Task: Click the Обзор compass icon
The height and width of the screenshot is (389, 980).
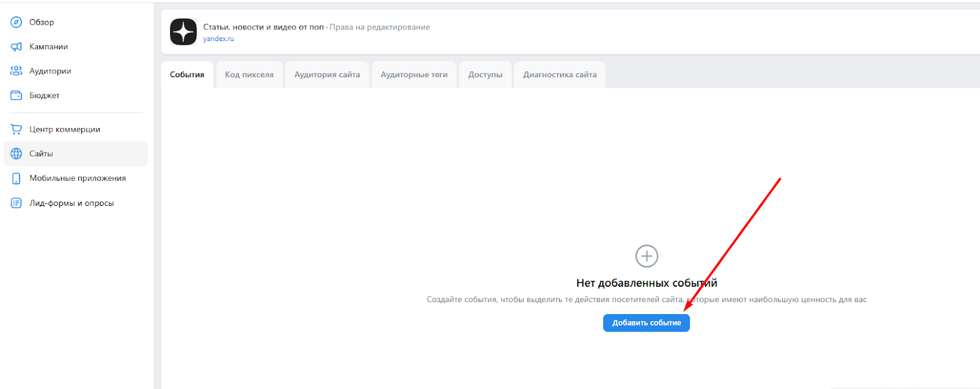Action: point(17,22)
